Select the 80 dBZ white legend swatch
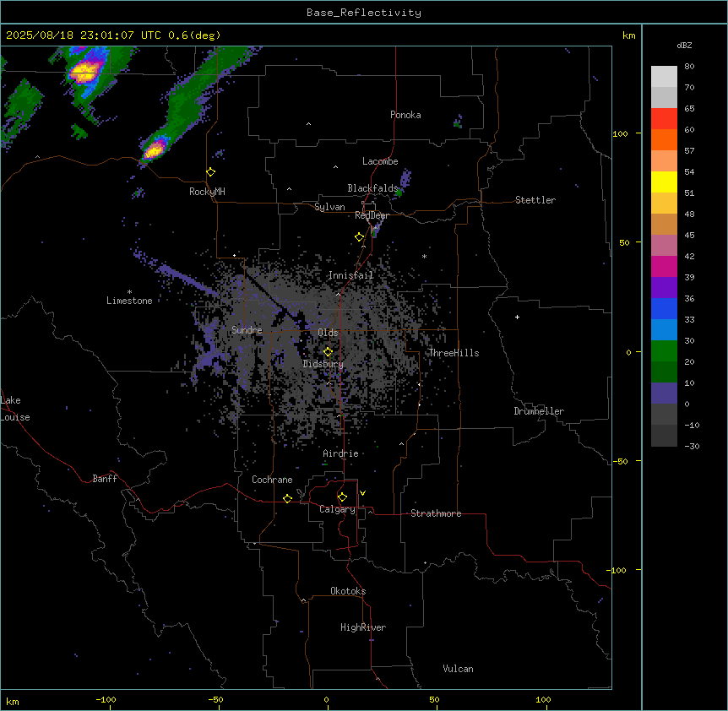Viewport: 728px width, 711px height. (664, 77)
